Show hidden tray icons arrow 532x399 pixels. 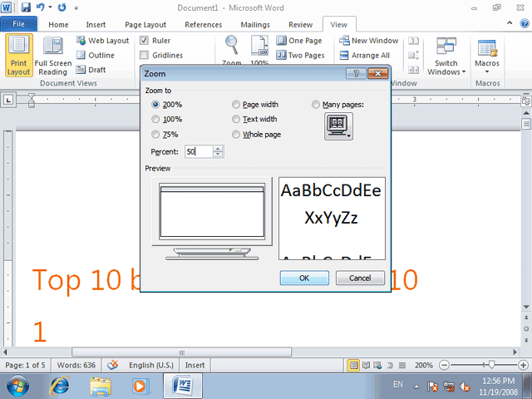[416, 387]
